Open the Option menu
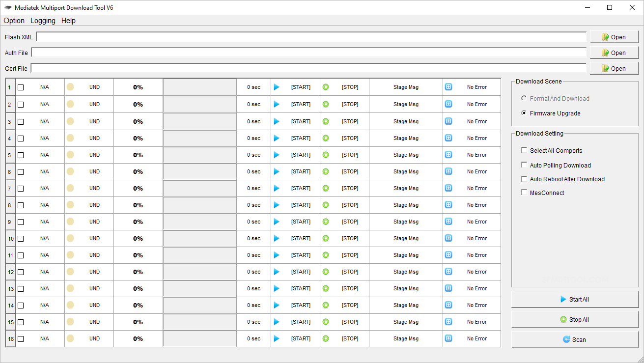 (14, 21)
